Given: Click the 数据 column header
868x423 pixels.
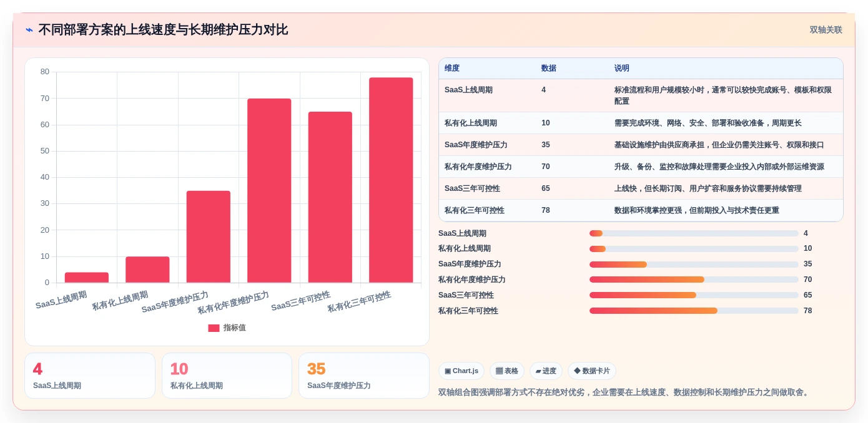Looking at the screenshot, I should (x=549, y=69).
